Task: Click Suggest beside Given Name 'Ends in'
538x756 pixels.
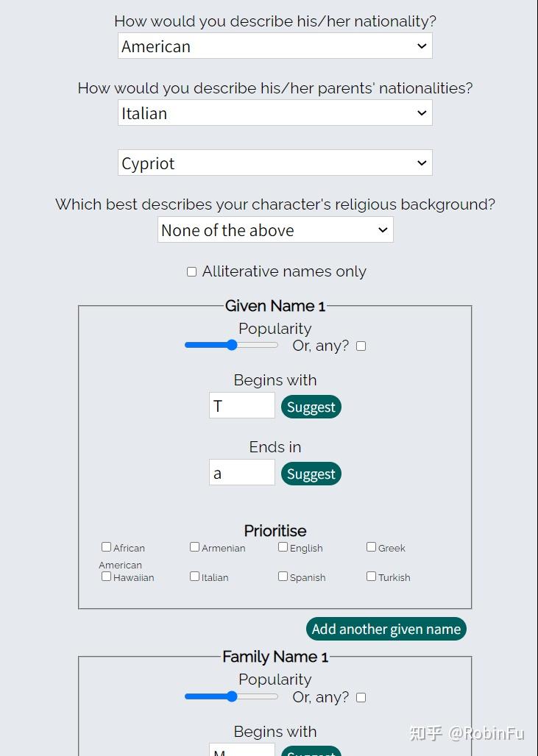Action: click(311, 474)
